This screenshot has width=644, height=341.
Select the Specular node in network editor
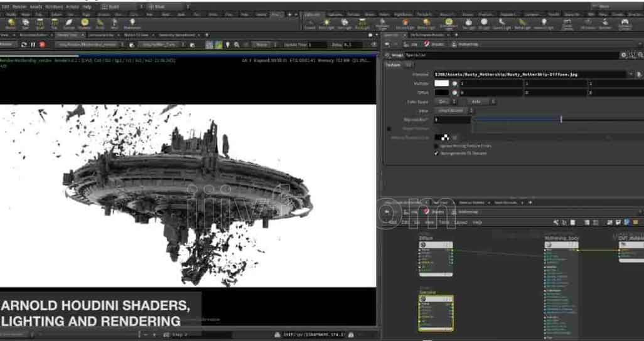tap(436, 313)
